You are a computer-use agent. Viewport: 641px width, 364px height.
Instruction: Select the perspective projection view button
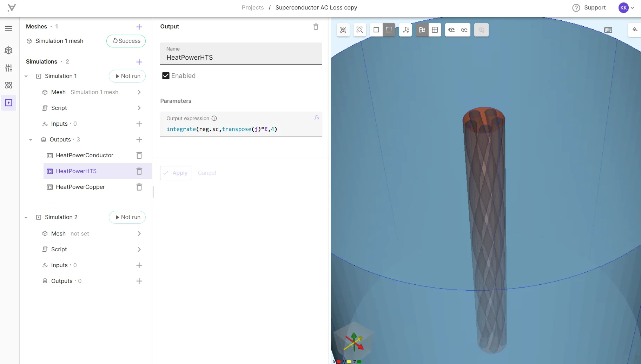pyautogui.click(x=422, y=30)
